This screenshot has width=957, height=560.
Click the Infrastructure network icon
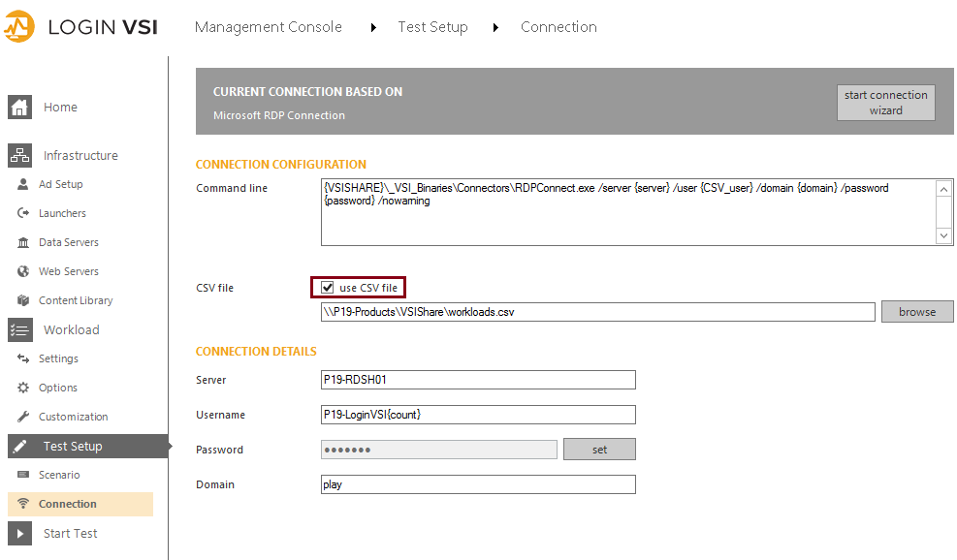click(x=19, y=156)
